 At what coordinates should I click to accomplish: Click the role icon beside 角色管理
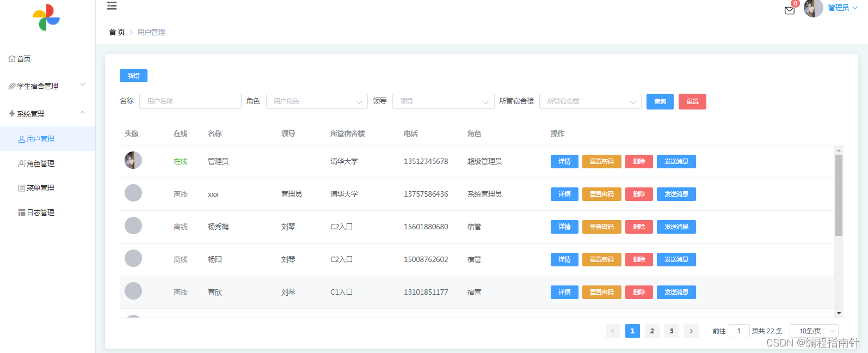tap(22, 163)
